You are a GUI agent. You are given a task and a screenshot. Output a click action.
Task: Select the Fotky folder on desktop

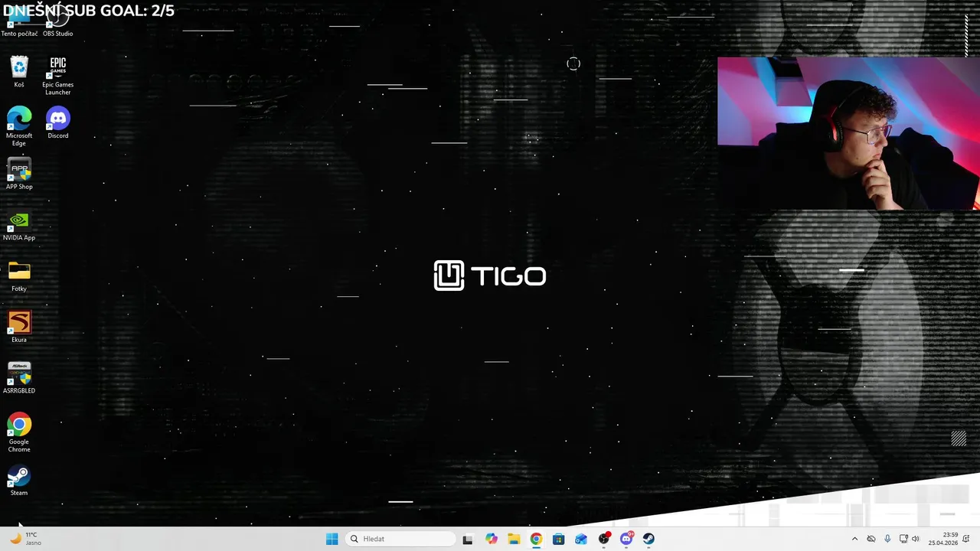click(x=19, y=276)
